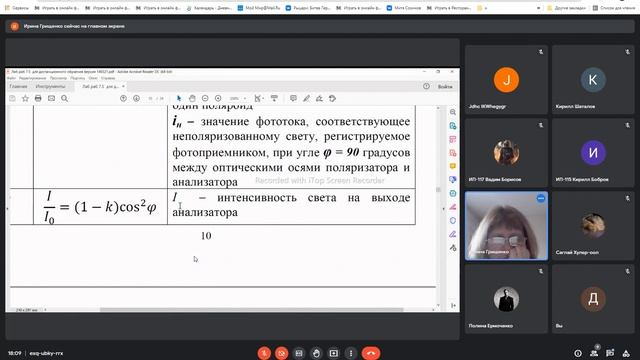Click the horizontal scrollbar in Acrobat

(x=251, y=309)
